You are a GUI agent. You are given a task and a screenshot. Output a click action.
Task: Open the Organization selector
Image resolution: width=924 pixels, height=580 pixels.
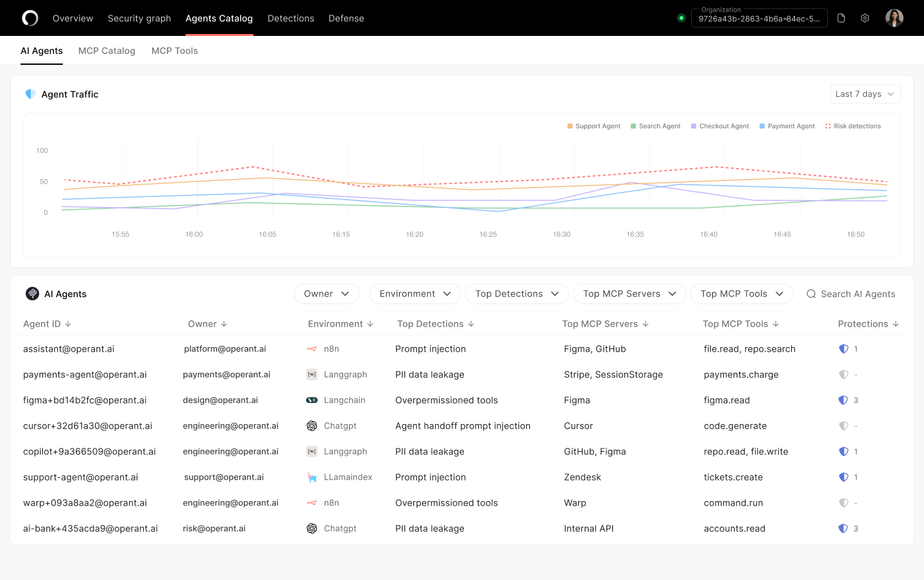click(759, 18)
